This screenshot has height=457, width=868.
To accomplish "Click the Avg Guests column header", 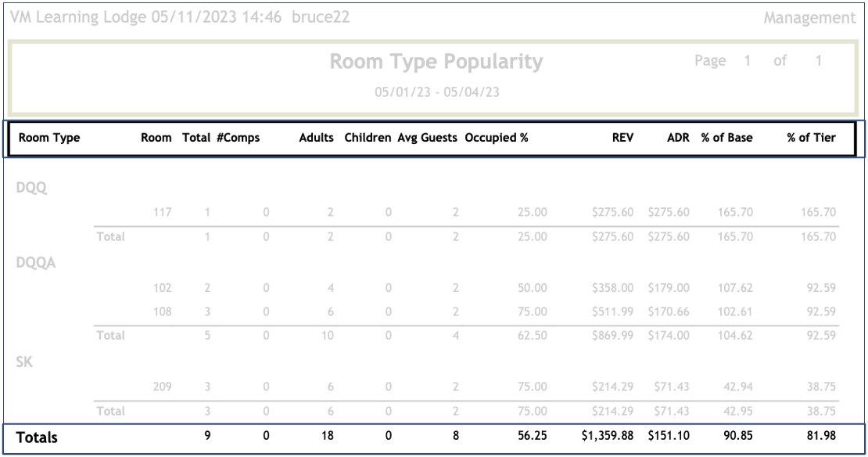I will (x=427, y=138).
